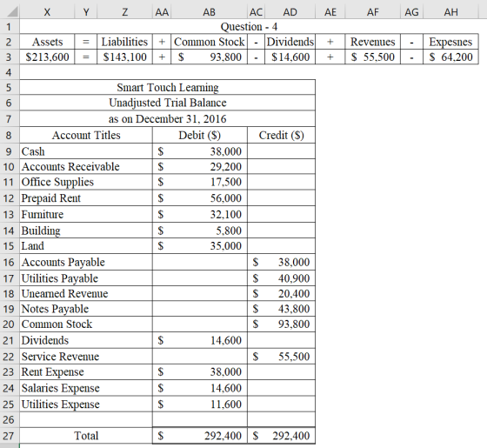Select column header AB

click(209, 12)
